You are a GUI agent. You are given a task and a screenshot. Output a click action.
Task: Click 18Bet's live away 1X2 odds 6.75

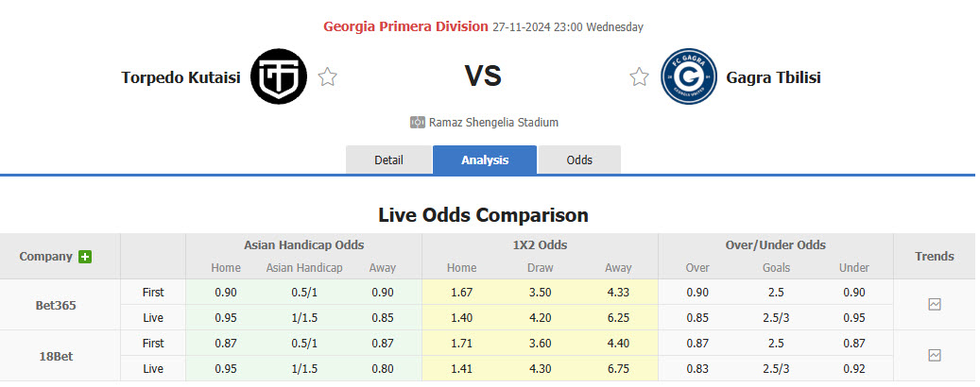pos(618,368)
